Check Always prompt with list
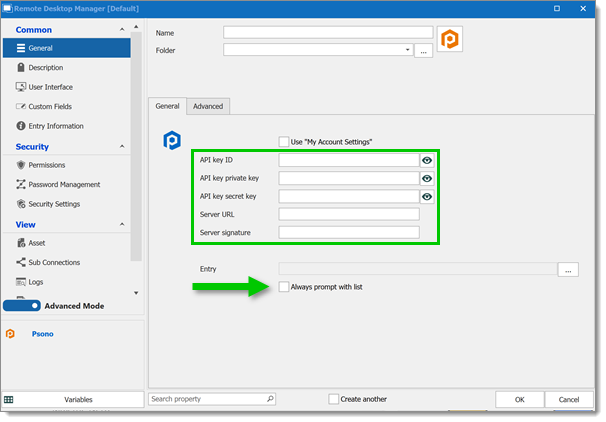The width and height of the screenshot is (606, 422). 284,287
